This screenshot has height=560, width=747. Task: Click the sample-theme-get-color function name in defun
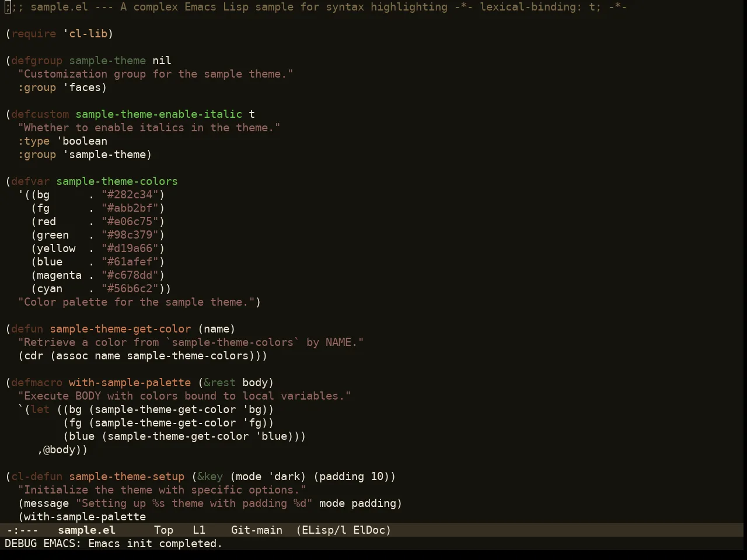coord(120,329)
